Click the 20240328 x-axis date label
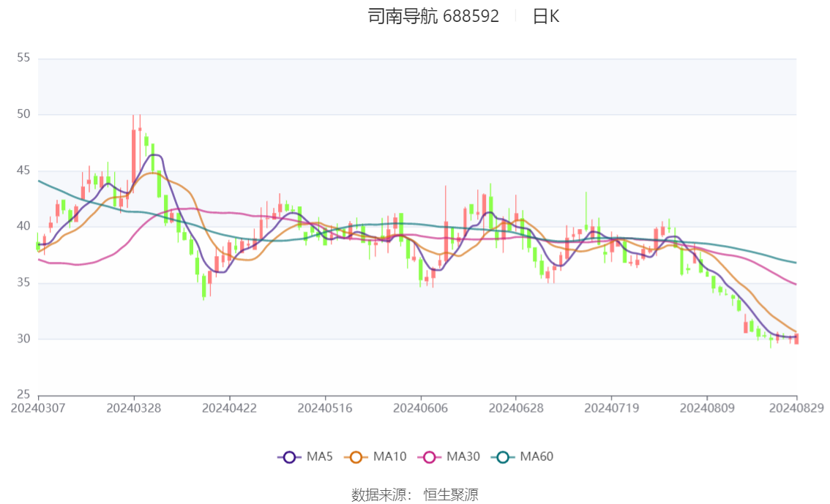The image size is (830, 504). click(x=133, y=408)
